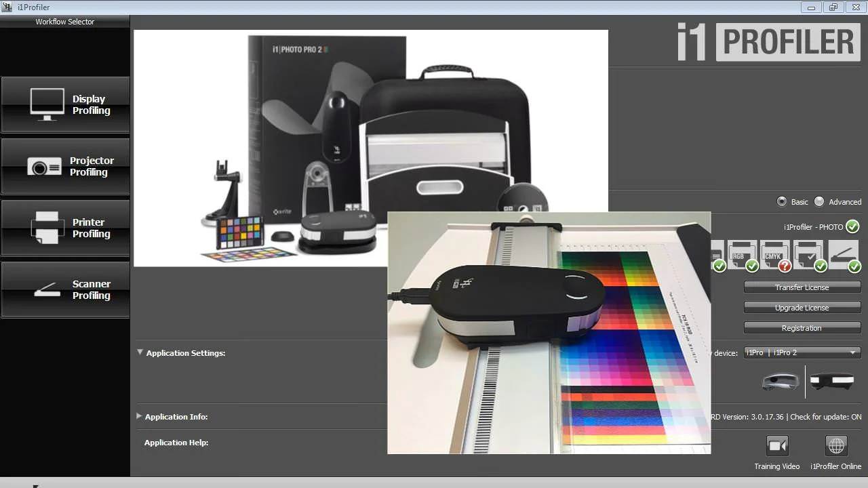Select the Basic mode radio button

pos(782,201)
